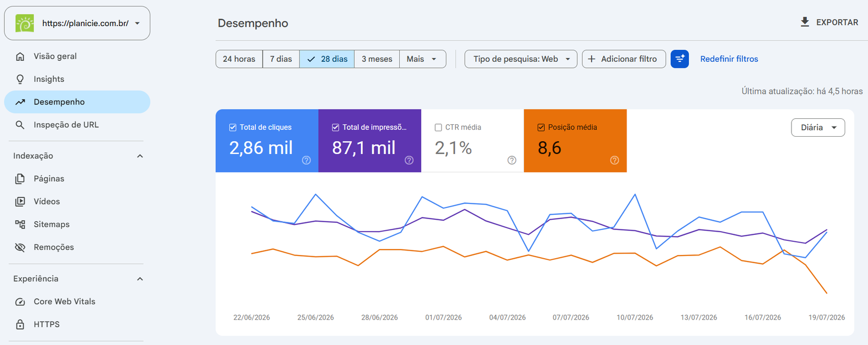The height and width of the screenshot is (345, 868).
Task: Click the 22/06/2026 axis date label
Action: point(252,317)
